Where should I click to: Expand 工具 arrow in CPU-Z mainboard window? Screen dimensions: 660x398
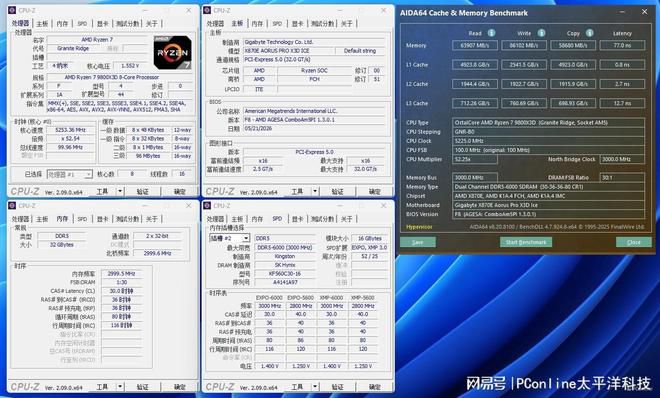pyautogui.click(x=315, y=191)
